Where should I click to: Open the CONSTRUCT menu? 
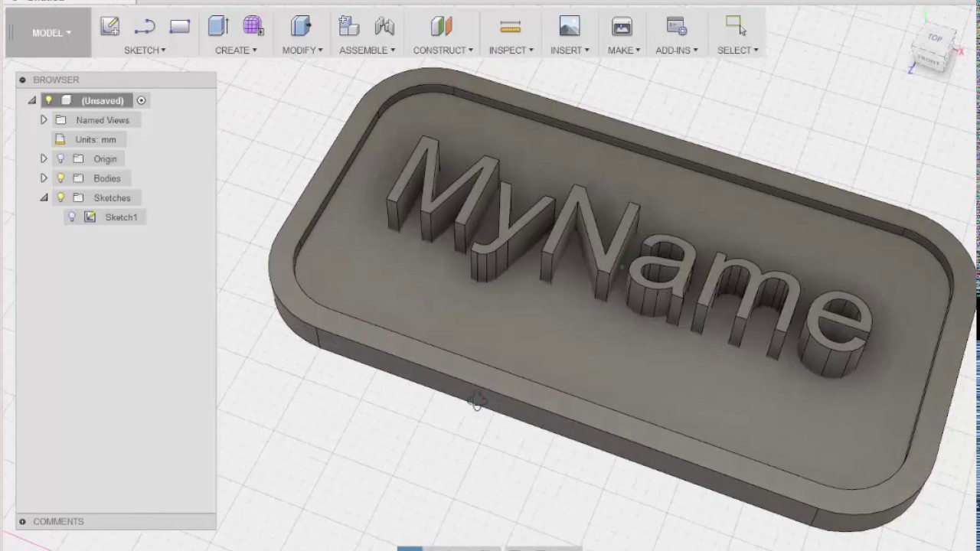coord(443,50)
